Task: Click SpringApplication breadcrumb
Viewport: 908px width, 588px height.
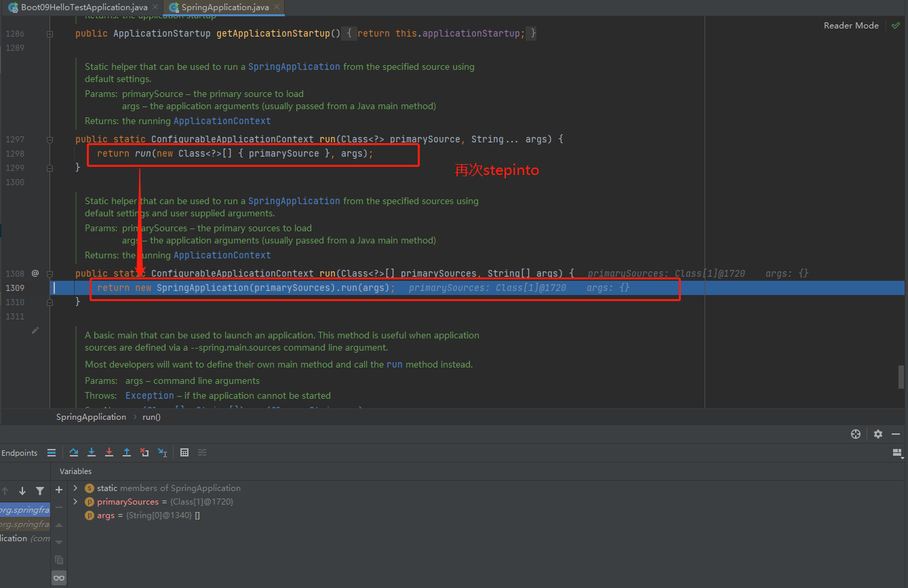Action: click(x=91, y=417)
